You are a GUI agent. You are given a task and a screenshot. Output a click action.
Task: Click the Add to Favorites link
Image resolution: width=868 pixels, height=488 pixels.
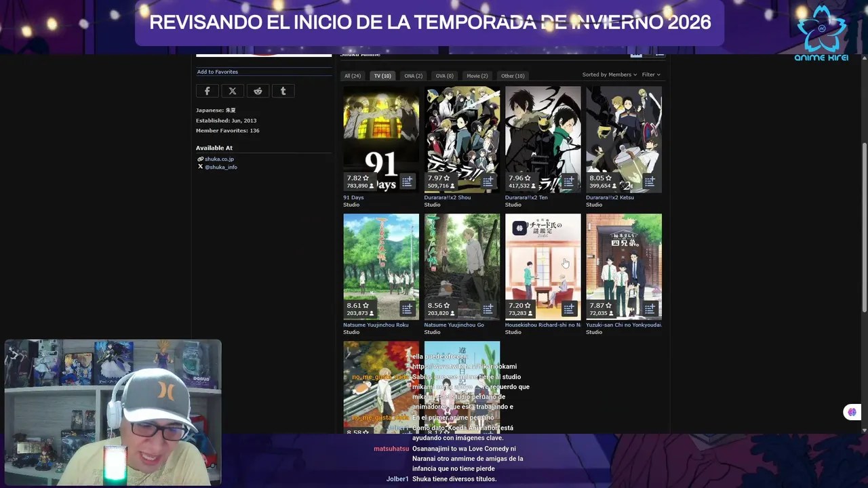pyautogui.click(x=218, y=72)
